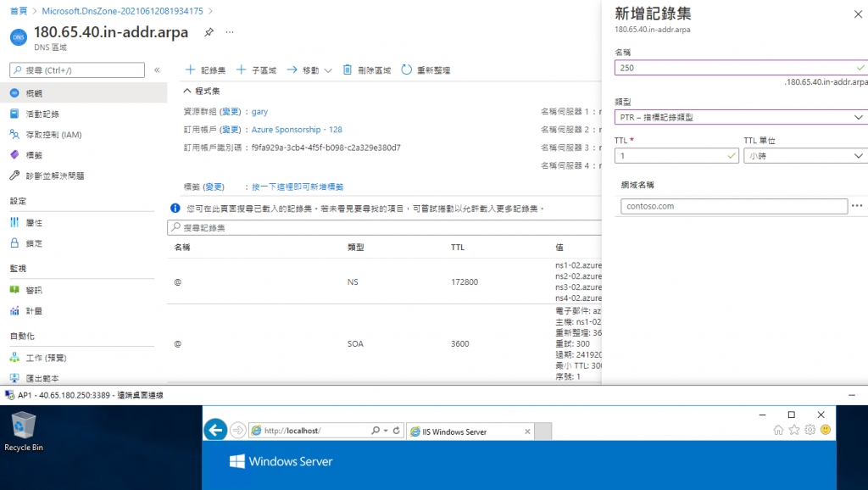This screenshot has height=490, width=868.
Task: Click the record set search field
Action: pyautogui.click(x=384, y=227)
